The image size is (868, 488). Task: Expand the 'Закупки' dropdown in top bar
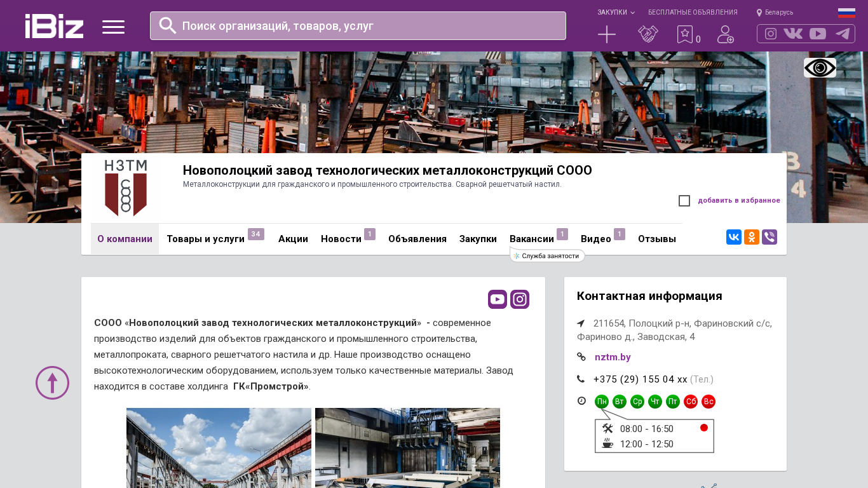pyautogui.click(x=615, y=13)
